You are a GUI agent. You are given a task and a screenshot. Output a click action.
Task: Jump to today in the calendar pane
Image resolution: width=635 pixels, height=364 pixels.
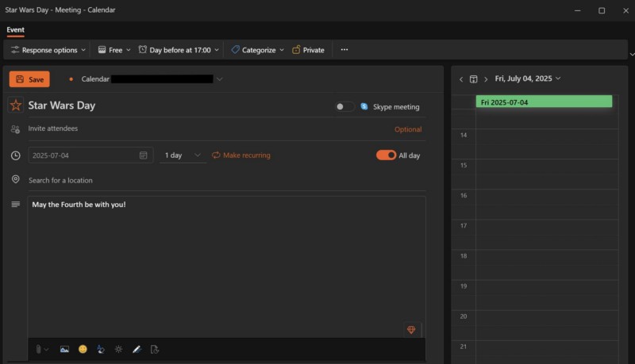(x=473, y=79)
